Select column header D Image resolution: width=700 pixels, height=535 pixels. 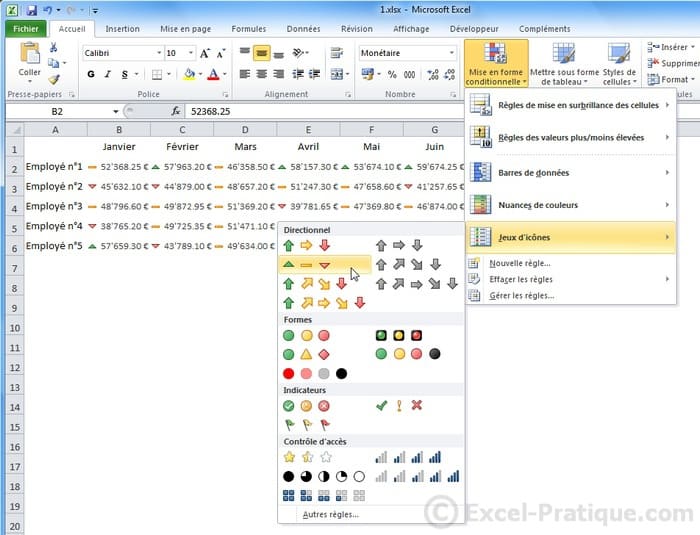pos(245,130)
